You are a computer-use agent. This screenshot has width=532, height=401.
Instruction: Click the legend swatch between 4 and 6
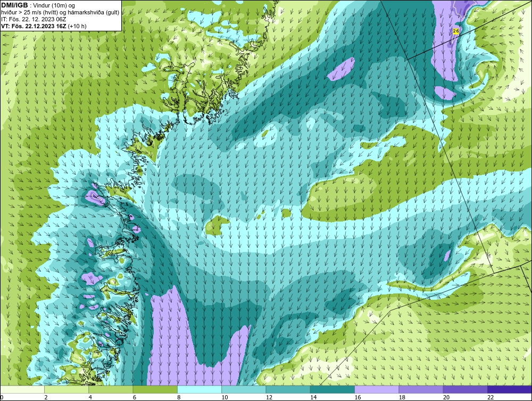[111, 389]
